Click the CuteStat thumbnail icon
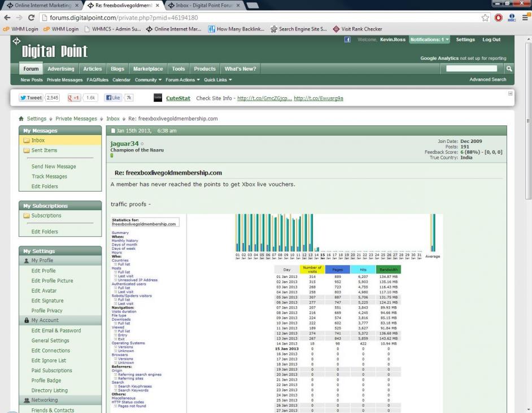Viewport: 532px width, 413px height. (x=158, y=98)
